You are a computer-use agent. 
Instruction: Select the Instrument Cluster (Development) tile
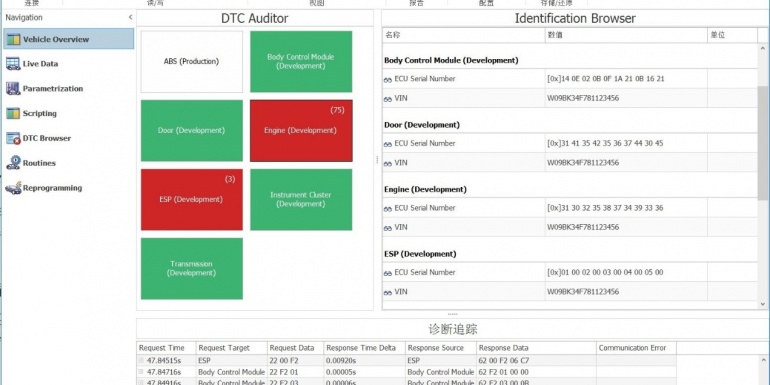(x=301, y=200)
